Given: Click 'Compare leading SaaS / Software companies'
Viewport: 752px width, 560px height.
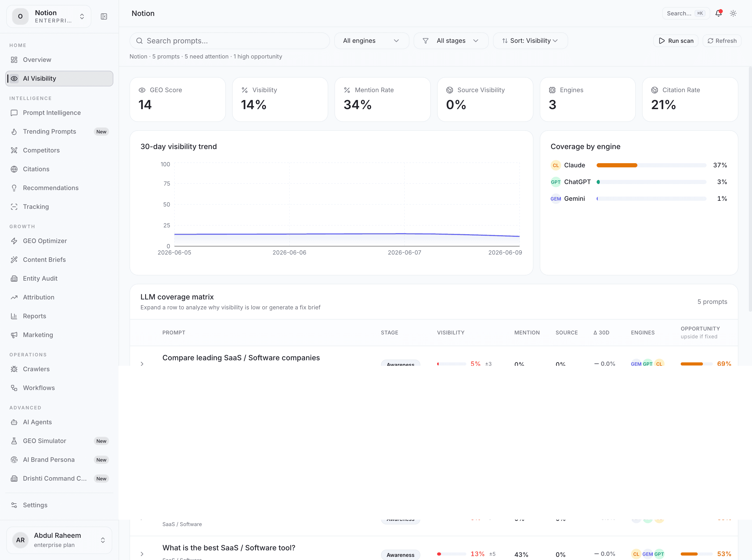Looking at the screenshot, I should click(241, 358).
